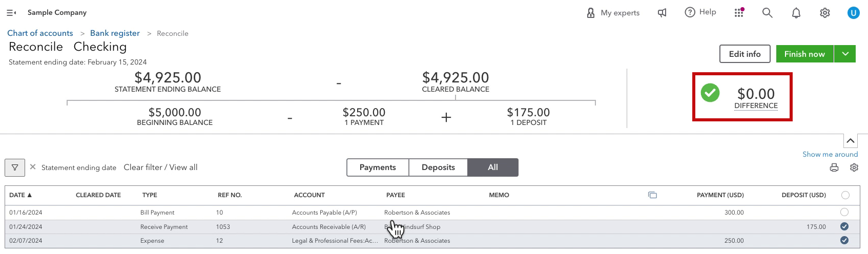
Task: Click the copy icon in the table header
Action: (652, 195)
